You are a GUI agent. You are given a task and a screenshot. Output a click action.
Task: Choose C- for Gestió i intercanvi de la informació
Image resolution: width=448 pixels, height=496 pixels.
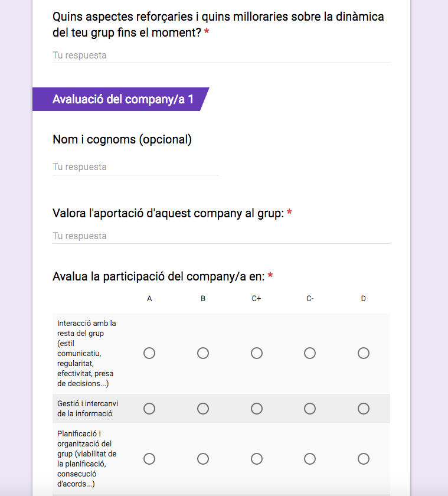(x=310, y=409)
